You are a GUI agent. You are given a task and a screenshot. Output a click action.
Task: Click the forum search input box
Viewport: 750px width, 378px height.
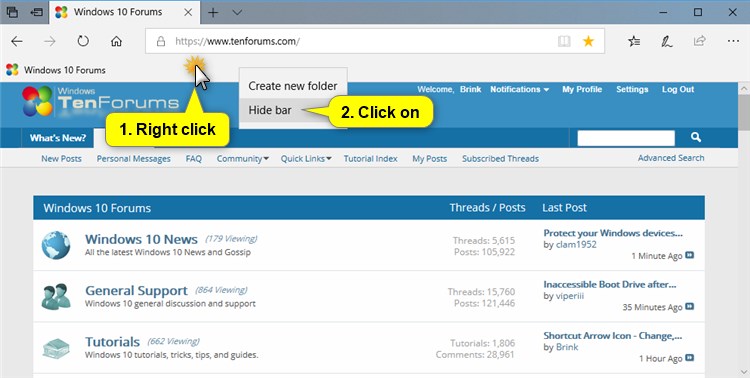pos(626,138)
